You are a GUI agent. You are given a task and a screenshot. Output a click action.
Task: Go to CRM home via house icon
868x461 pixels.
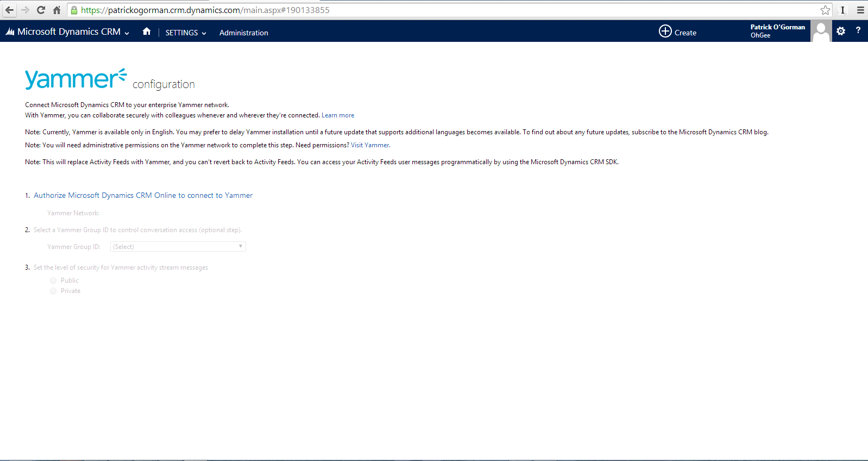(147, 32)
